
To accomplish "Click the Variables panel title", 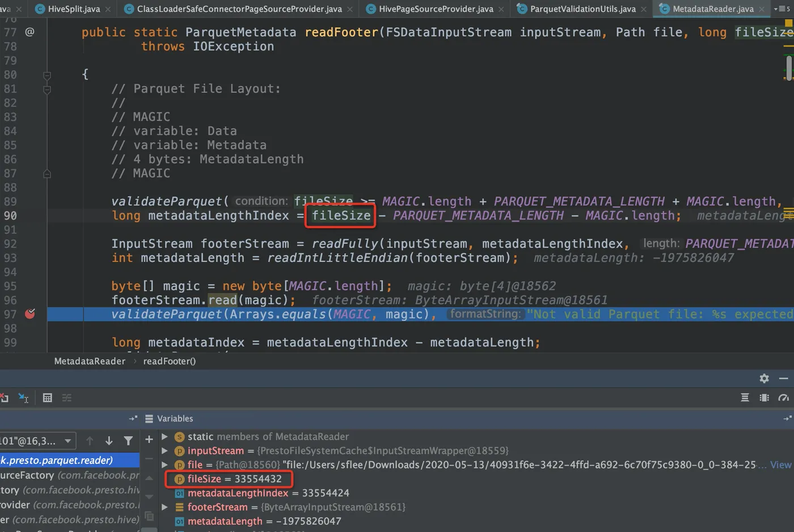I will tap(175, 419).
